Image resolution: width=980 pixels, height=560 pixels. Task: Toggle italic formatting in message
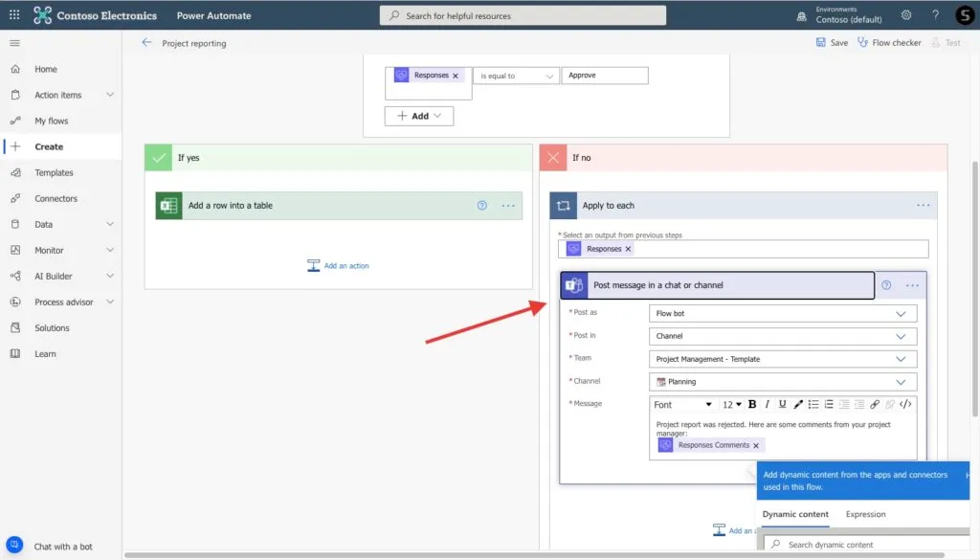point(767,404)
